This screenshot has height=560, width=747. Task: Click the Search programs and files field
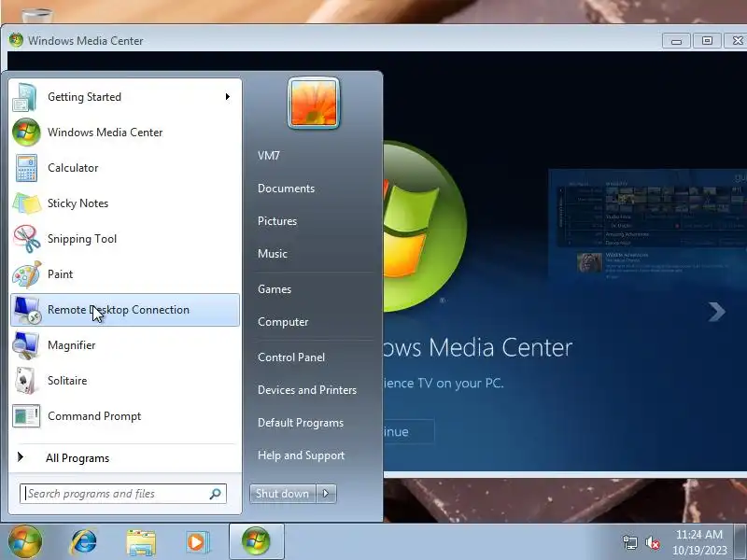tap(123, 494)
